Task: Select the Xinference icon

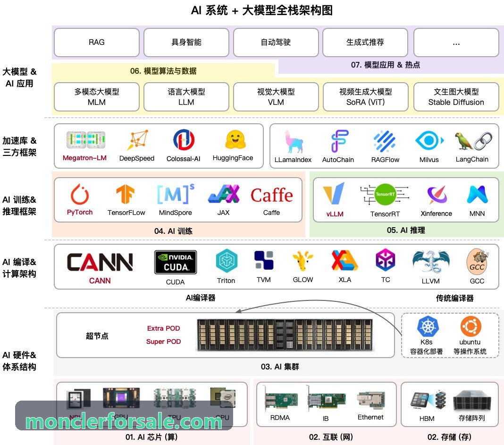Action: point(437,195)
